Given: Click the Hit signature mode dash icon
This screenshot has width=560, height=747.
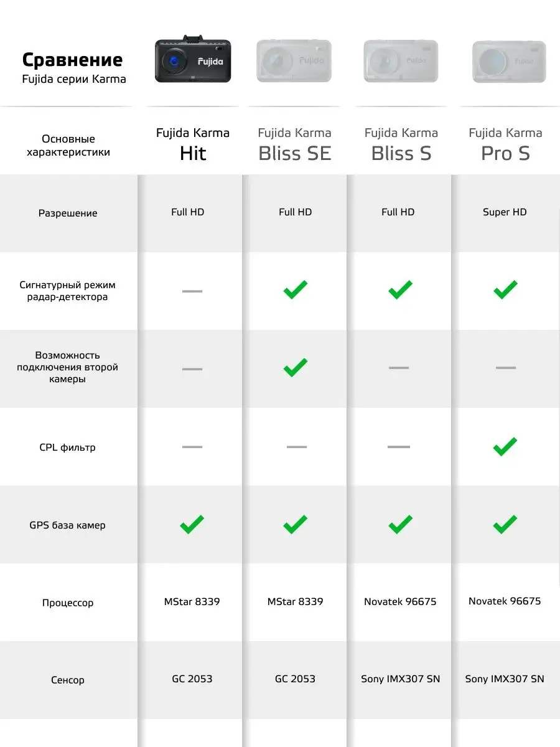Looking at the screenshot, I should click(x=192, y=291).
